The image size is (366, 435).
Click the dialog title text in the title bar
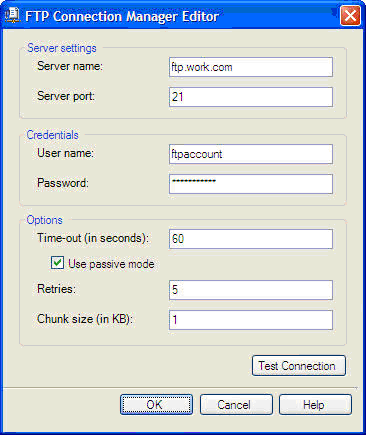click(122, 16)
